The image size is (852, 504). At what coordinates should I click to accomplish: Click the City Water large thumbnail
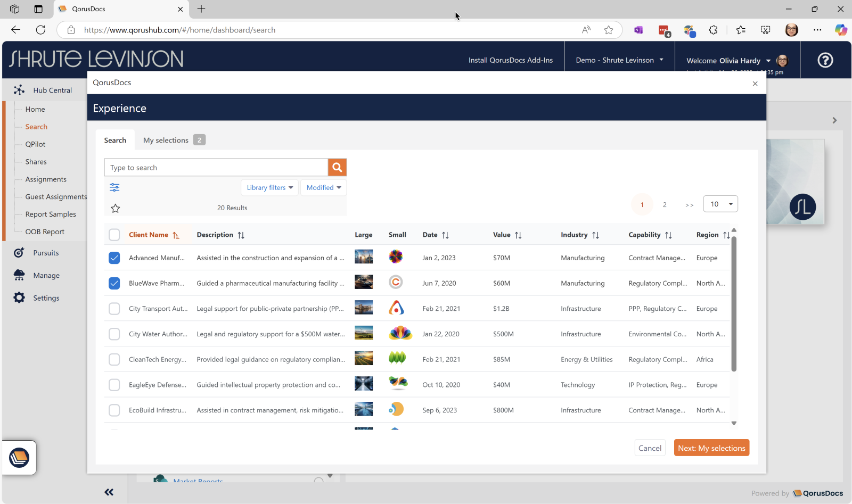point(364,333)
